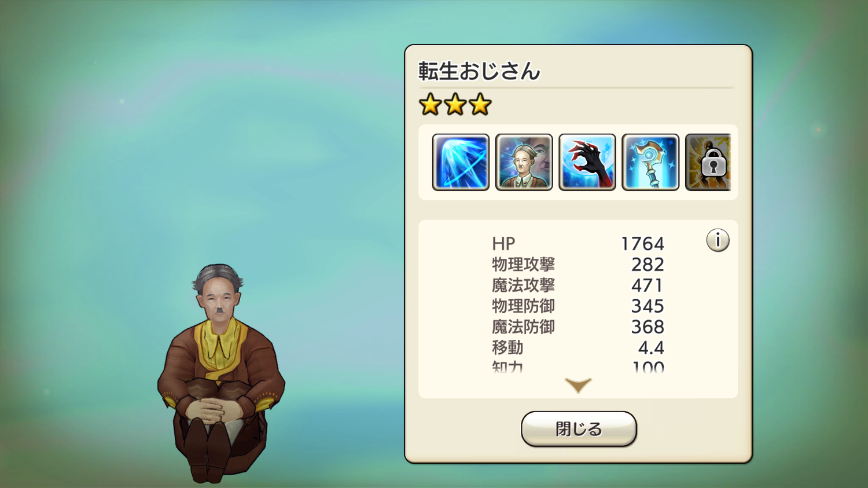
Task: Select the blue energy slash skill icon
Action: pyautogui.click(x=461, y=162)
